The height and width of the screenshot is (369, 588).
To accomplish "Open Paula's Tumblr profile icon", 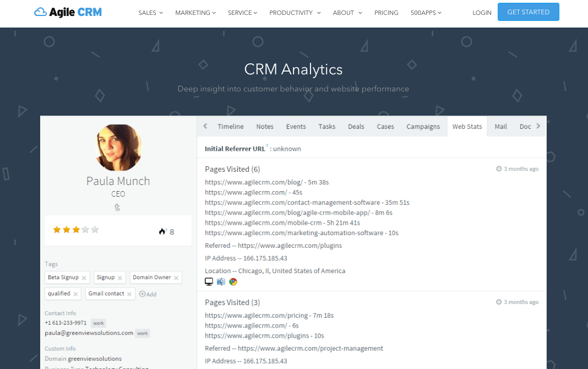I will point(117,207).
